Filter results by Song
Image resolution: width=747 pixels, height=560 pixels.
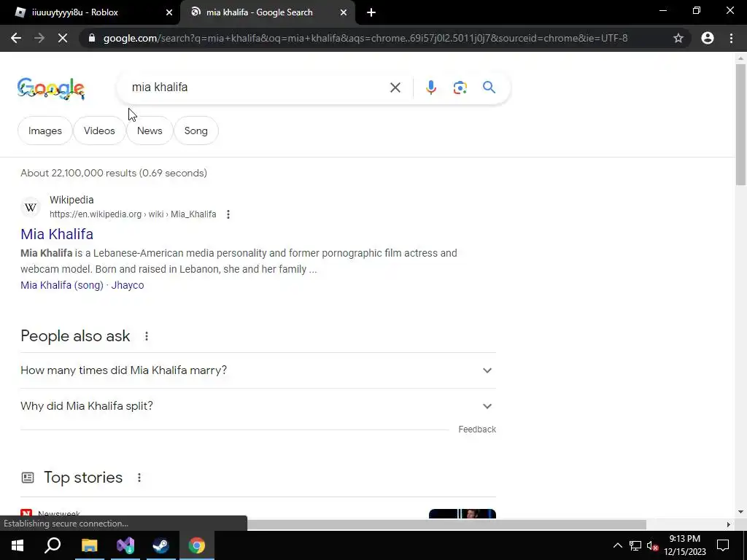196,131
